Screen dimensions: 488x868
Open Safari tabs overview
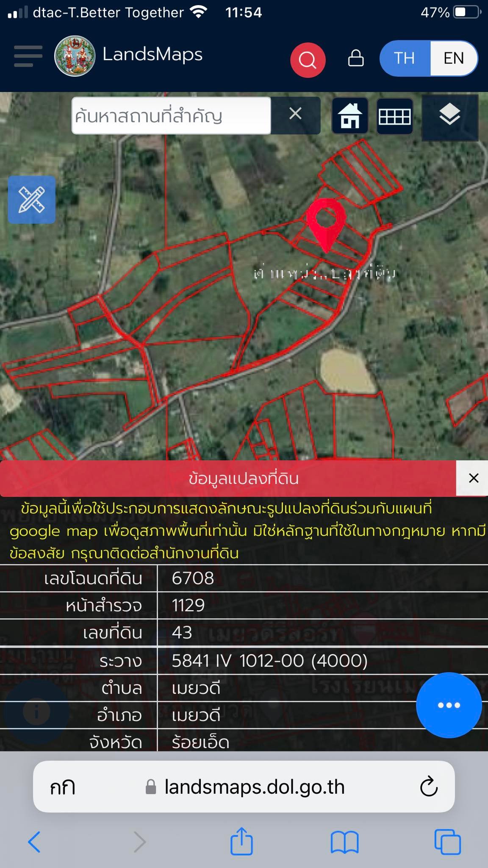[x=448, y=842]
